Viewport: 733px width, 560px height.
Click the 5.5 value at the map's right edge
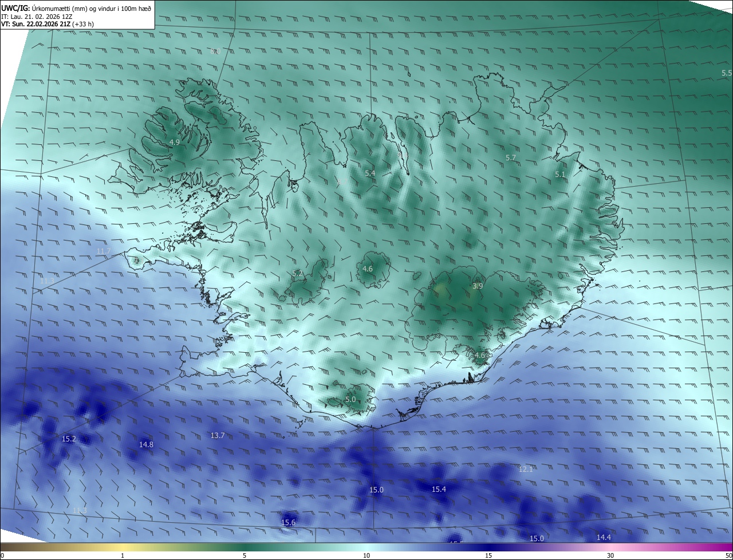[x=727, y=73]
